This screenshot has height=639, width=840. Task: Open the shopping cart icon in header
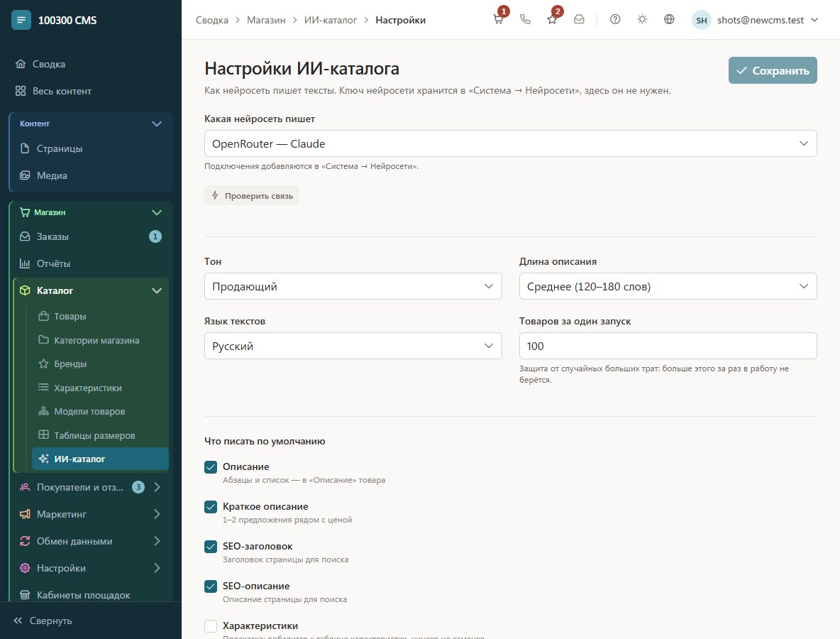498,20
